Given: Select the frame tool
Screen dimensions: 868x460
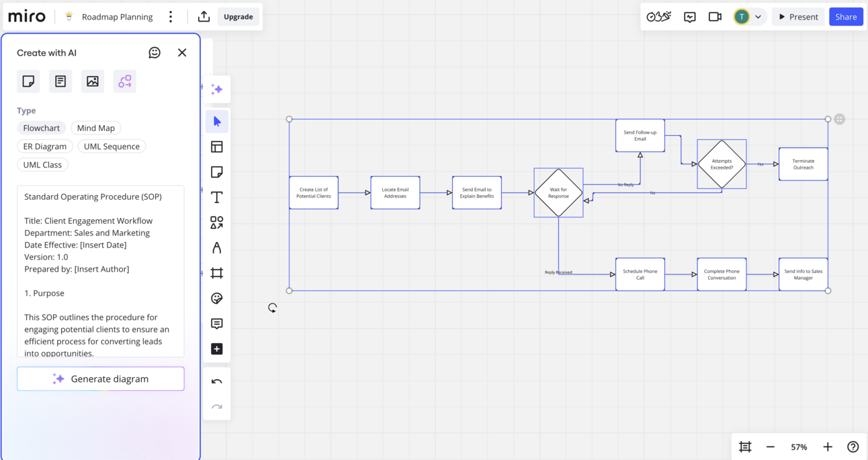Looking at the screenshot, I should point(216,272).
